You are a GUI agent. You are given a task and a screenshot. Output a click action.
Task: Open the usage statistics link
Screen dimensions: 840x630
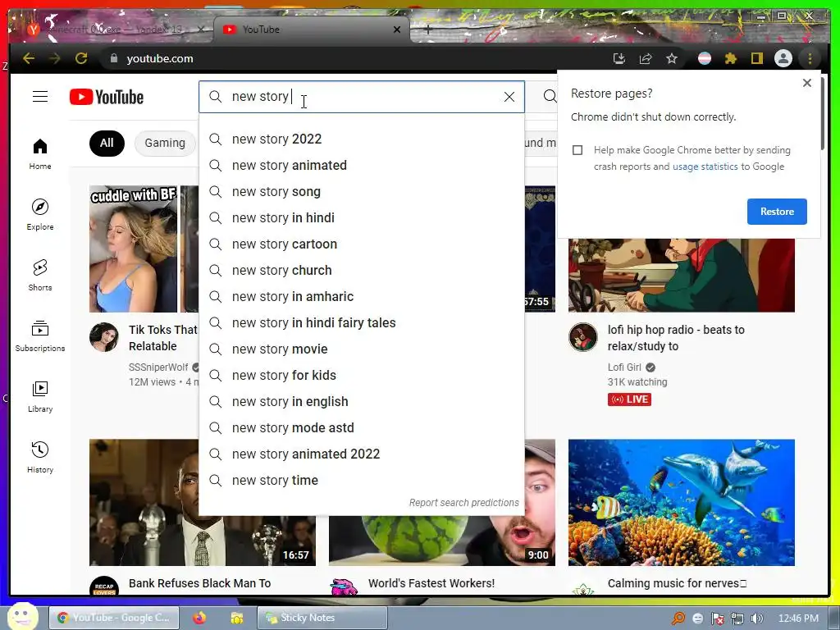coord(705,167)
